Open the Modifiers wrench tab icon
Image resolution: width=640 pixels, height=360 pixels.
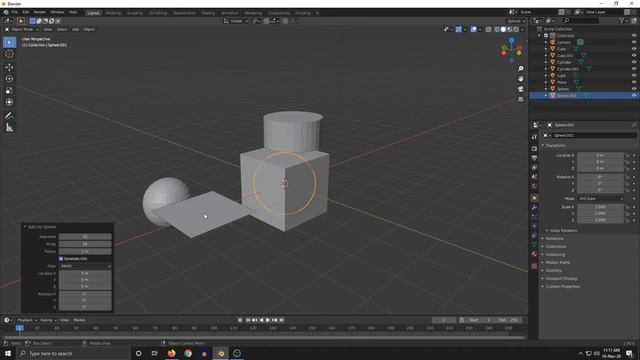coord(534,208)
